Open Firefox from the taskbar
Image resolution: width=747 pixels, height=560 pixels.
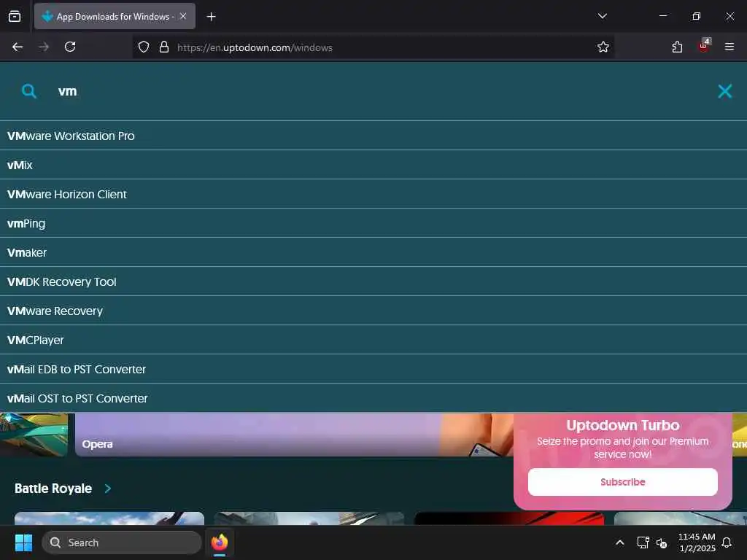click(220, 542)
